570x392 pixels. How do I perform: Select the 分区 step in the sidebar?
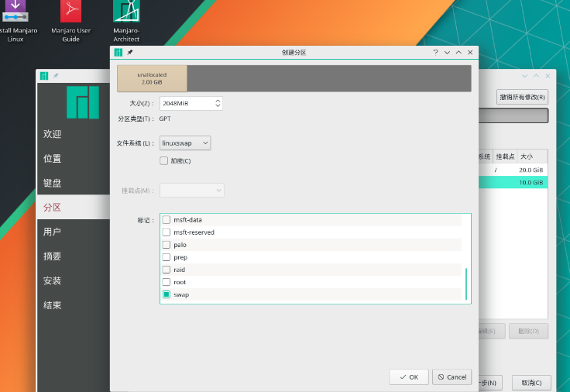(x=74, y=208)
